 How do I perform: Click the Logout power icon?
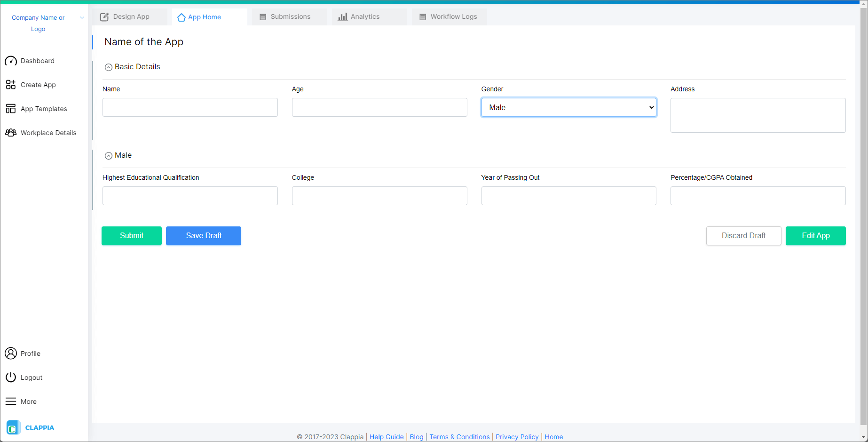(11, 377)
